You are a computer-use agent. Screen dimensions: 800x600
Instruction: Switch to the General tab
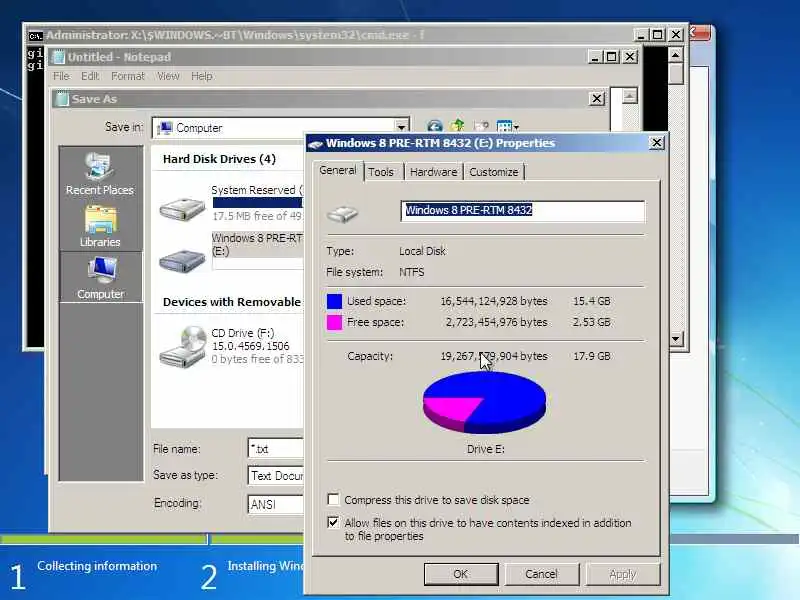pyautogui.click(x=338, y=170)
